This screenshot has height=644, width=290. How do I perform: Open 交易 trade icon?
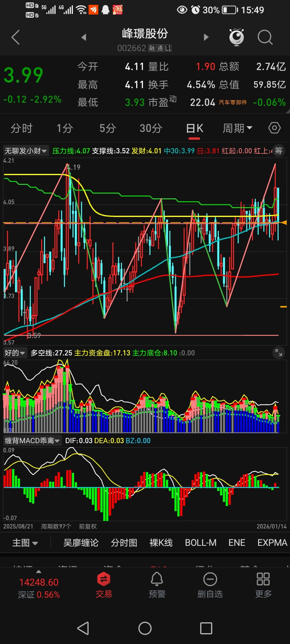104,585
